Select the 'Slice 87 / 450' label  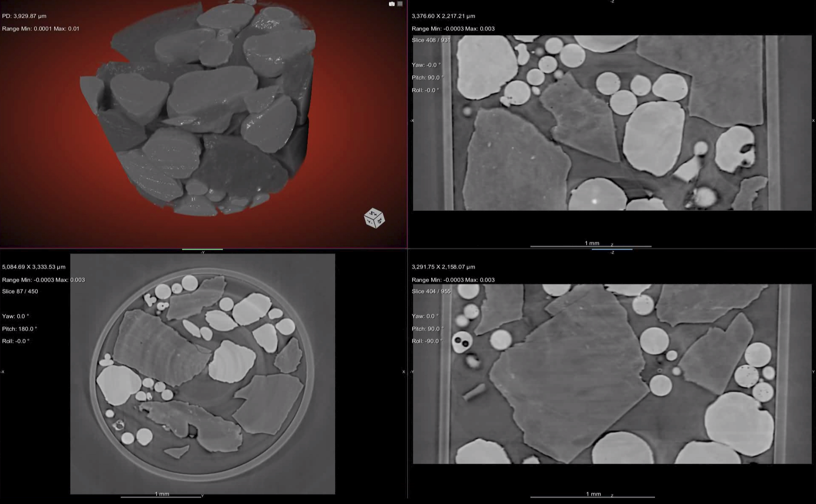click(20, 291)
